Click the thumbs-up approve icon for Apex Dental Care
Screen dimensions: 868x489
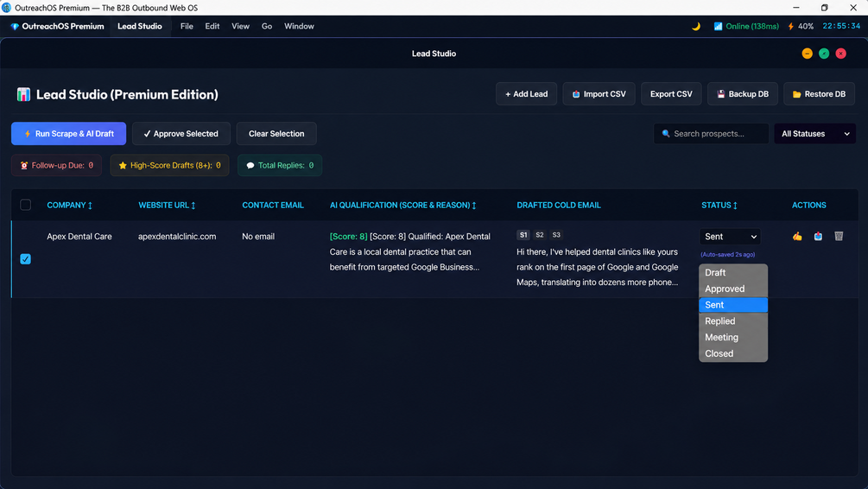click(797, 237)
